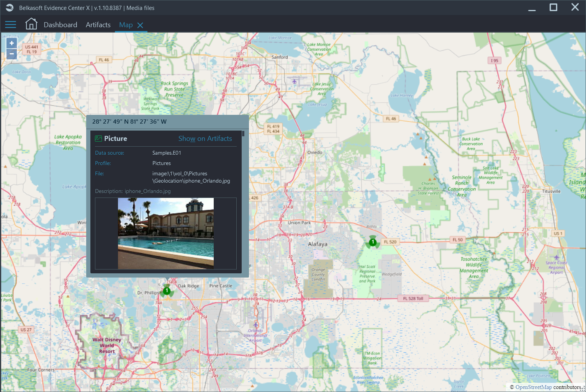
Task: Open the hamburger main menu
Action: [10, 25]
